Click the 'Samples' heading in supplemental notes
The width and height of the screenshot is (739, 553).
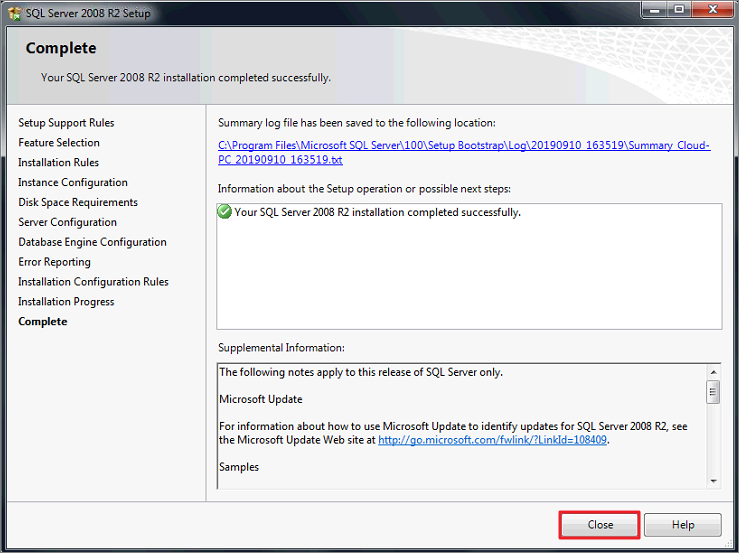pyautogui.click(x=239, y=467)
